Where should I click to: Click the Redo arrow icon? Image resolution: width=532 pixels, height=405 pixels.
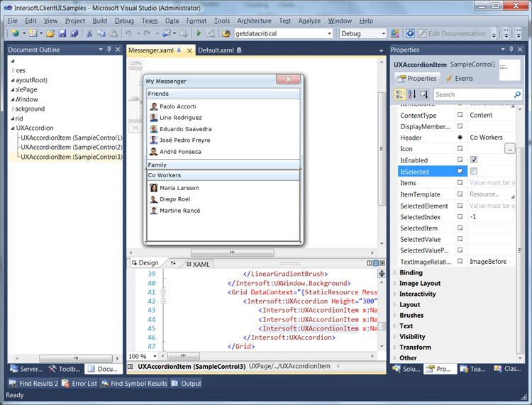[147, 33]
